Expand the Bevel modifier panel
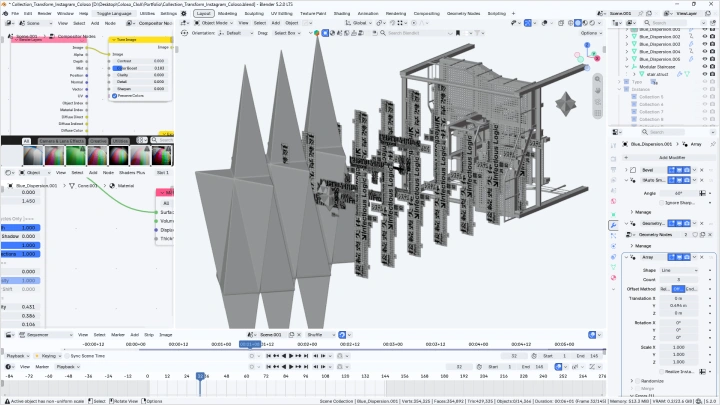Viewport: 720px width, 405px height. [626, 170]
